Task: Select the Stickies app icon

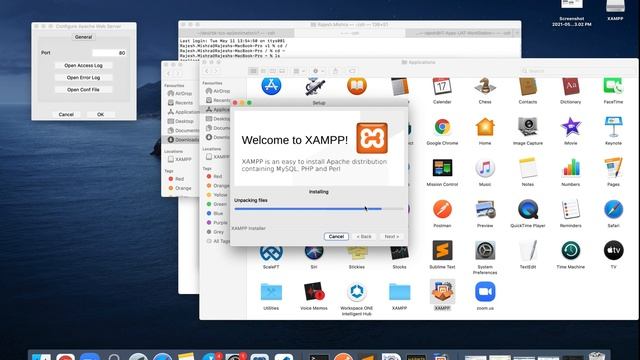Action: coord(357,254)
